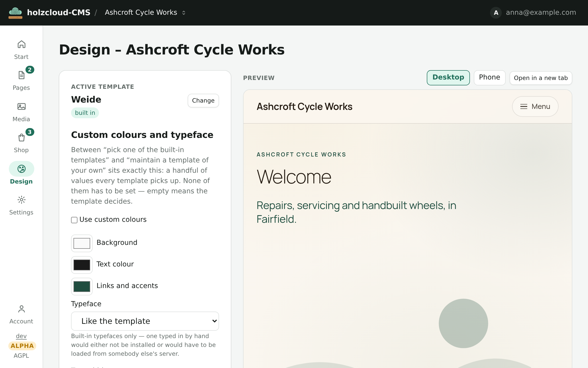
Task: Click the user avatar A icon
Action: point(496,13)
